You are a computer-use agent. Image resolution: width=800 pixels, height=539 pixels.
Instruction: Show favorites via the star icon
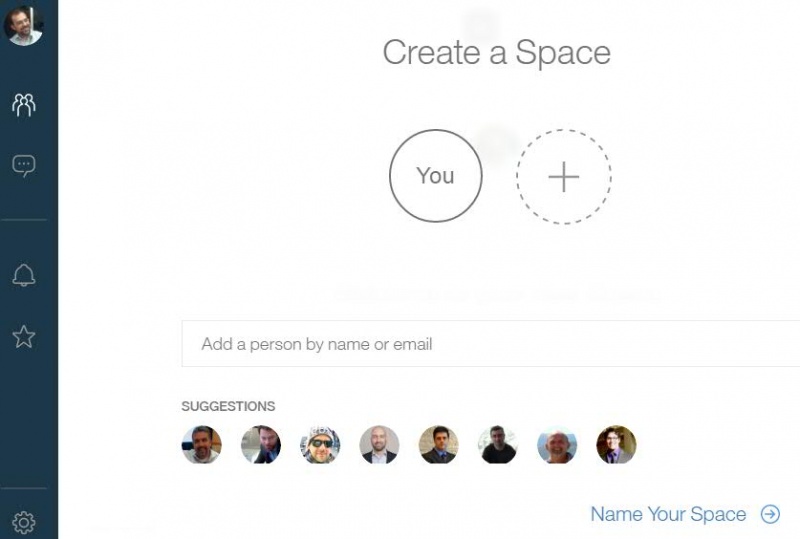click(x=23, y=337)
